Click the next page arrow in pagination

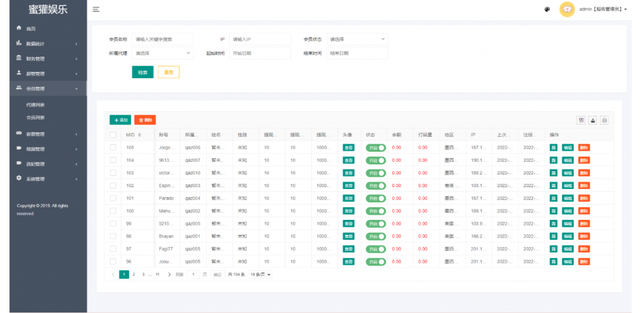pyautogui.click(x=169, y=275)
